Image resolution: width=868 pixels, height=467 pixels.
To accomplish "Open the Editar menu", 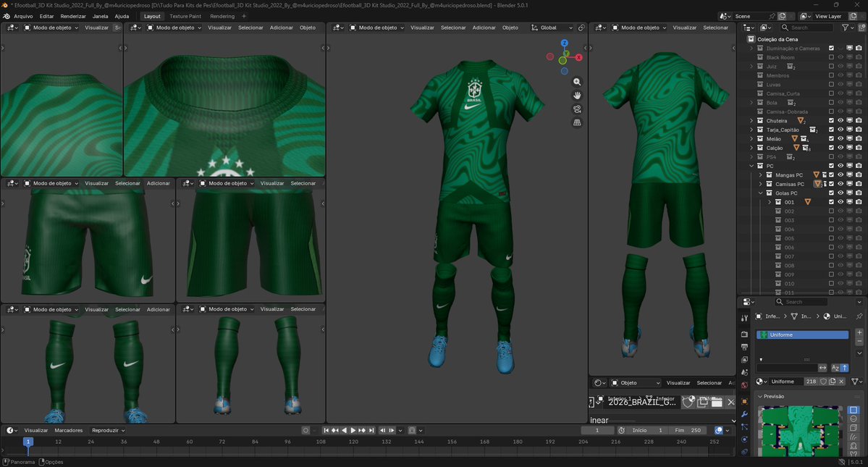I will point(46,17).
